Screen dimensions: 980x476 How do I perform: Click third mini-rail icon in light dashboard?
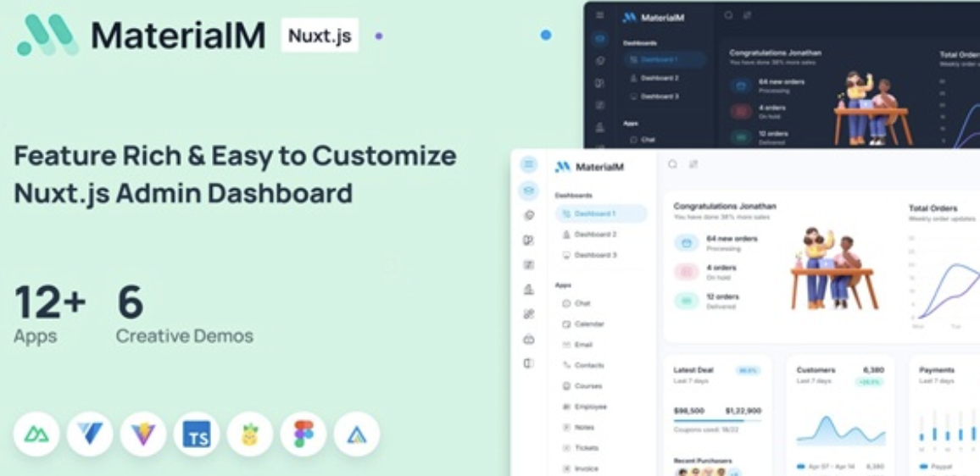point(529,241)
